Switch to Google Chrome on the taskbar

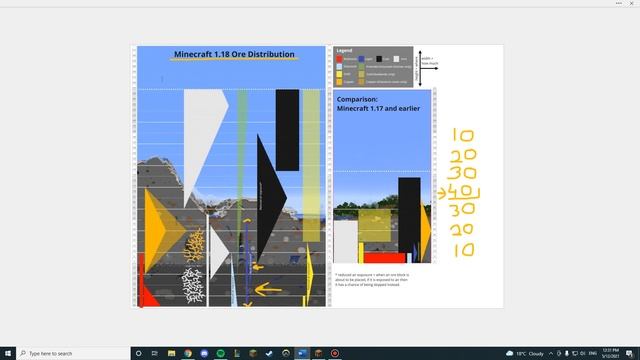click(188, 353)
